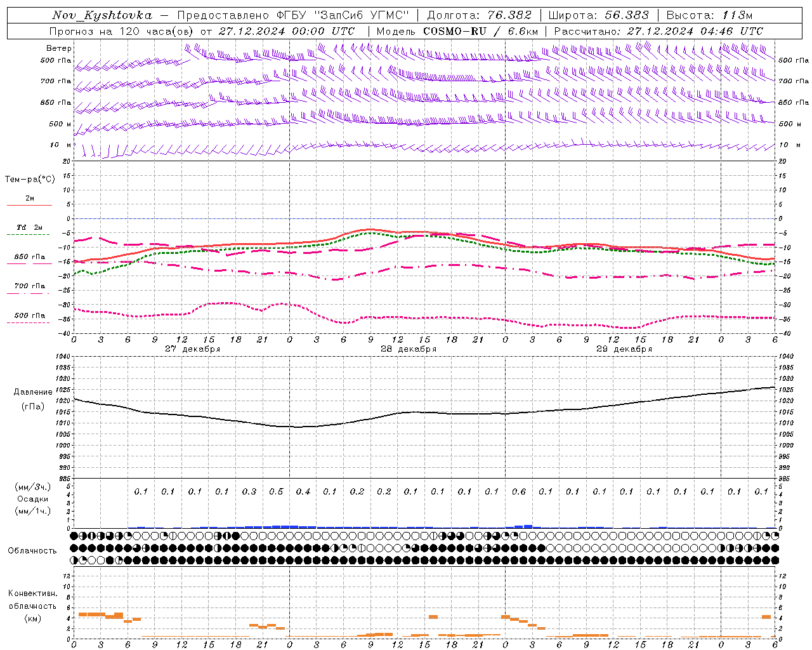This screenshot has height=650, width=812.
Task: Click the station name Nov_Kyshtovka in header
Action: click(x=101, y=15)
